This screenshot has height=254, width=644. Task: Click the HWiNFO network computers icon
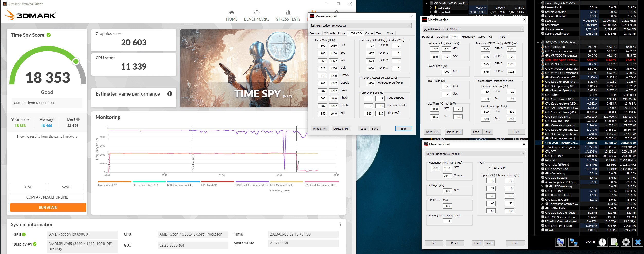pos(573,242)
